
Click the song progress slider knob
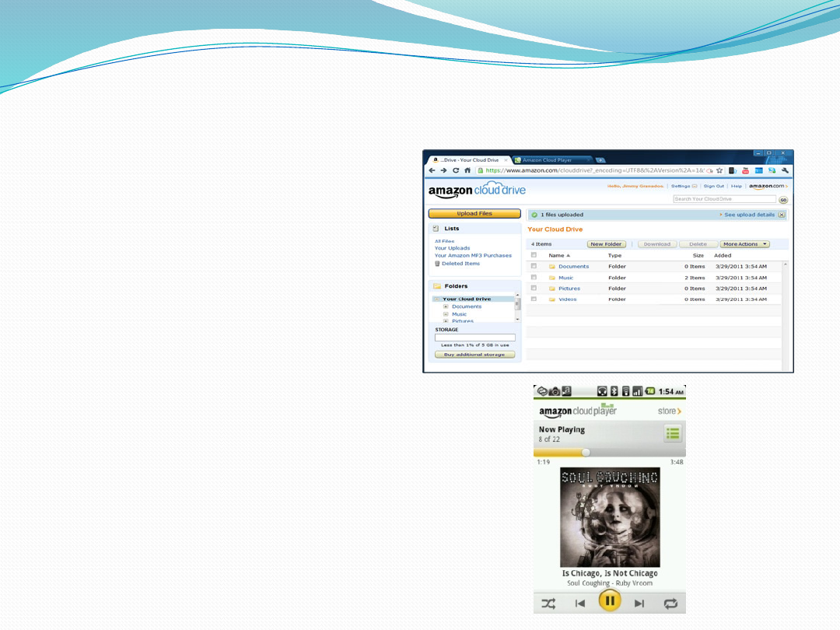coord(586,452)
